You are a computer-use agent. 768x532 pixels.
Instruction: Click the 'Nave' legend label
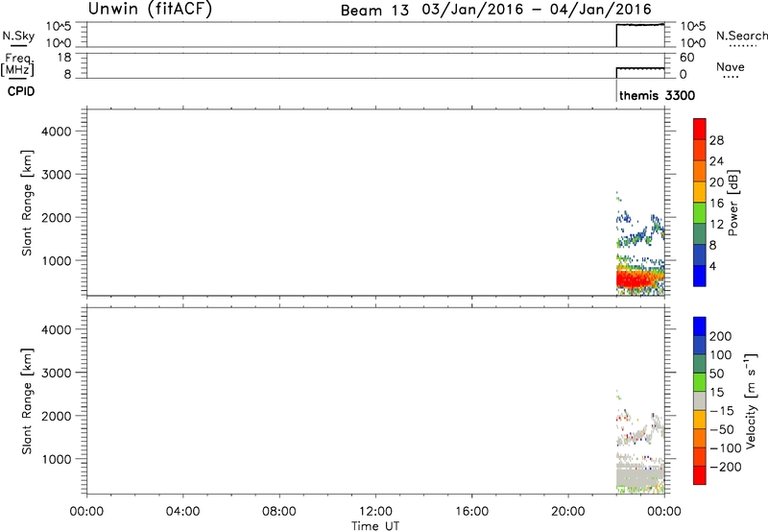point(731,66)
